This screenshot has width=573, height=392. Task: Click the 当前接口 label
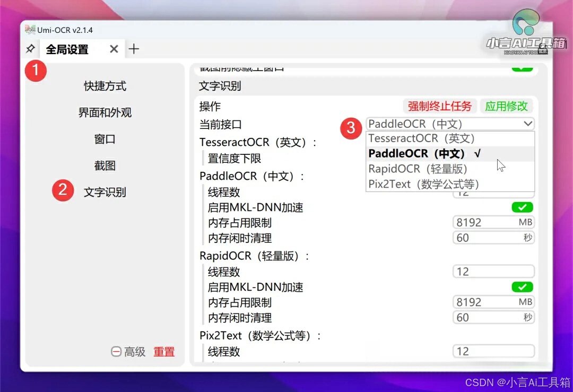(220, 125)
